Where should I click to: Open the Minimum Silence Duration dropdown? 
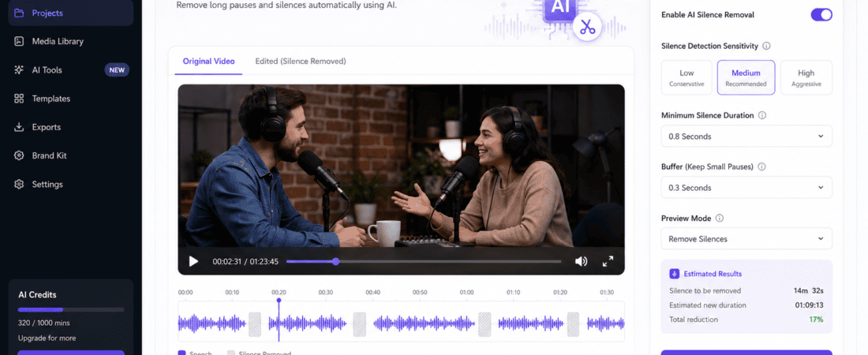click(746, 136)
